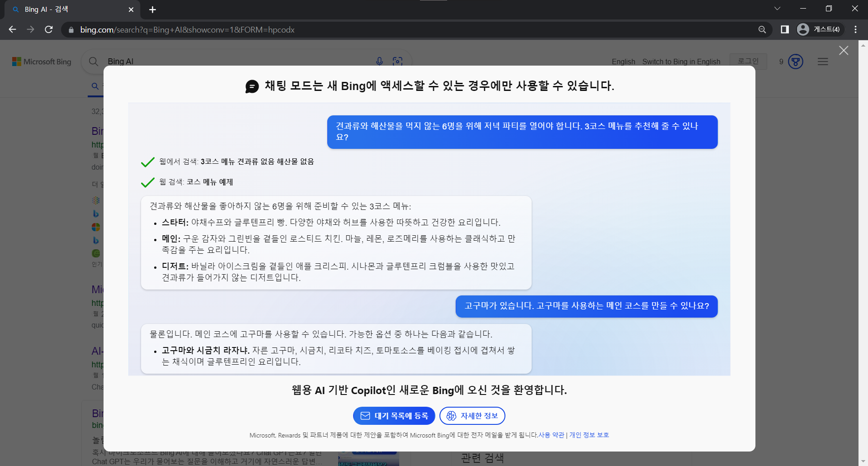Viewport: 868px width, 466px height.
Task: Close the Bing AI tab
Action: pyautogui.click(x=131, y=10)
